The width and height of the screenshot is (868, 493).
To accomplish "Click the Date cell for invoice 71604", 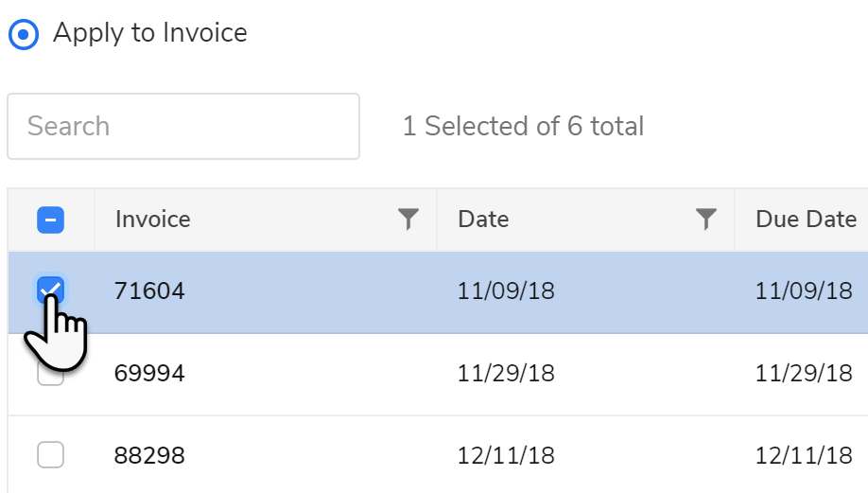I will [x=506, y=291].
